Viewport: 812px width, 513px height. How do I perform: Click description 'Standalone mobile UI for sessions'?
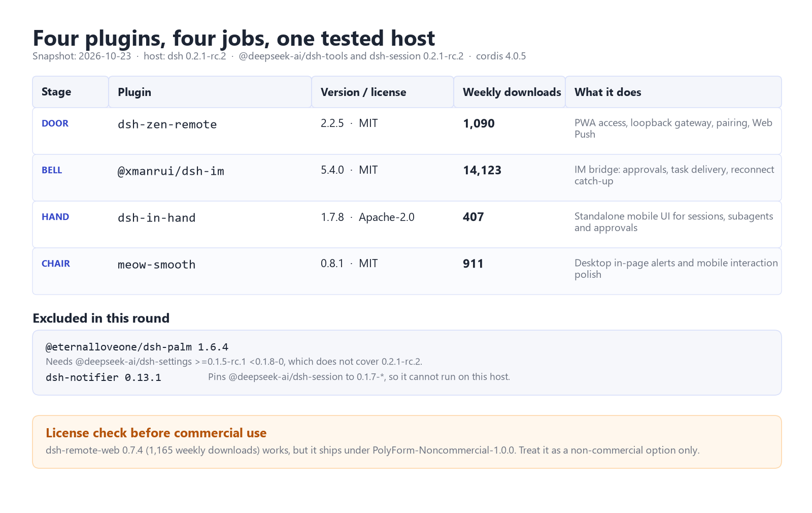point(674,222)
